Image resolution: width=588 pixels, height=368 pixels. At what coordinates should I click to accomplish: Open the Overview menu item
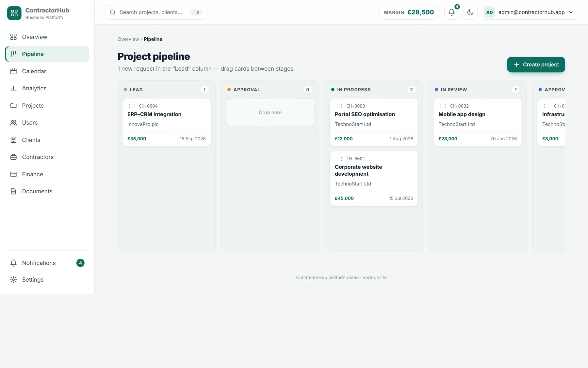tap(47, 37)
